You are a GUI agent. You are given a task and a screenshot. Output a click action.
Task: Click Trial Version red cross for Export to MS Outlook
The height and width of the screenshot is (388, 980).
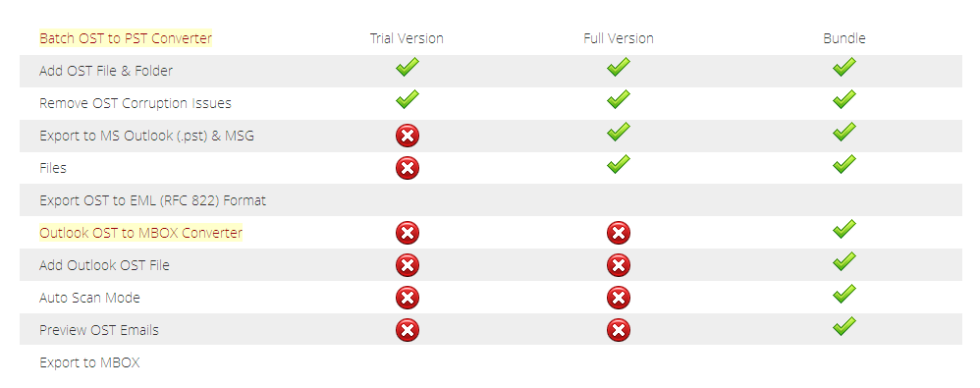click(407, 136)
